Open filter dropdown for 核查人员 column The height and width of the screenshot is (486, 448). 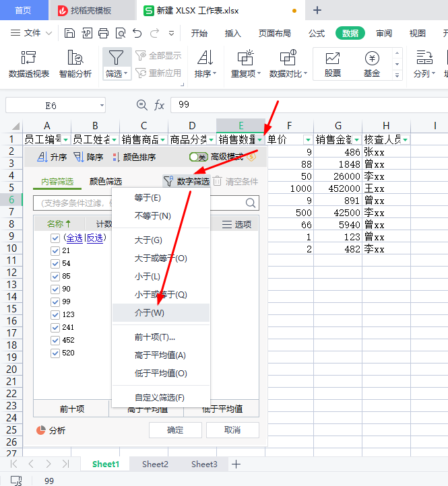point(405,140)
